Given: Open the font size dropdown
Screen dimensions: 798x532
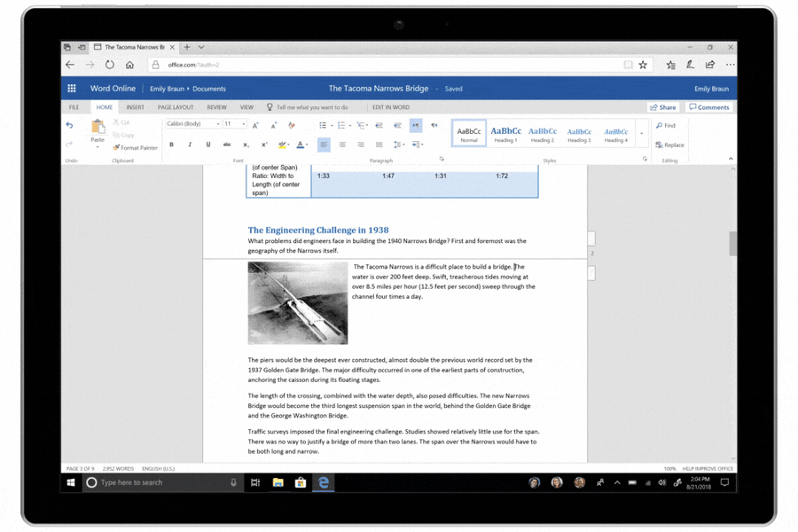Looking at the screenshot, I should click(x=241, y=125).
